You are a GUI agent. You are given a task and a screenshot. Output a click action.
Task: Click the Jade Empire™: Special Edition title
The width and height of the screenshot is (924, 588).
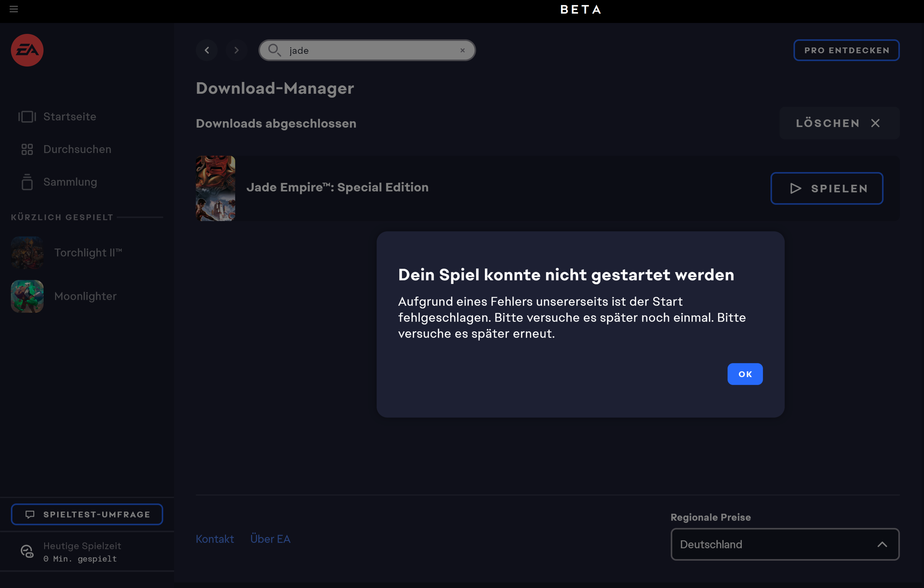(338, 187)
